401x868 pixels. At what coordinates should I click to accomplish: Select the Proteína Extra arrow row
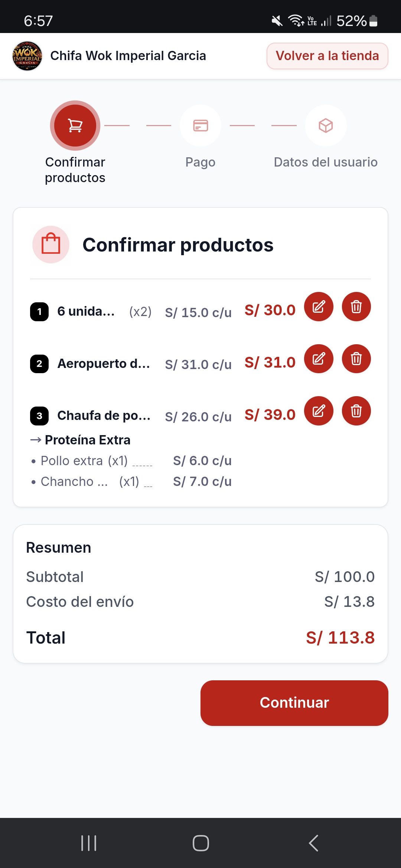coord(80,440)
